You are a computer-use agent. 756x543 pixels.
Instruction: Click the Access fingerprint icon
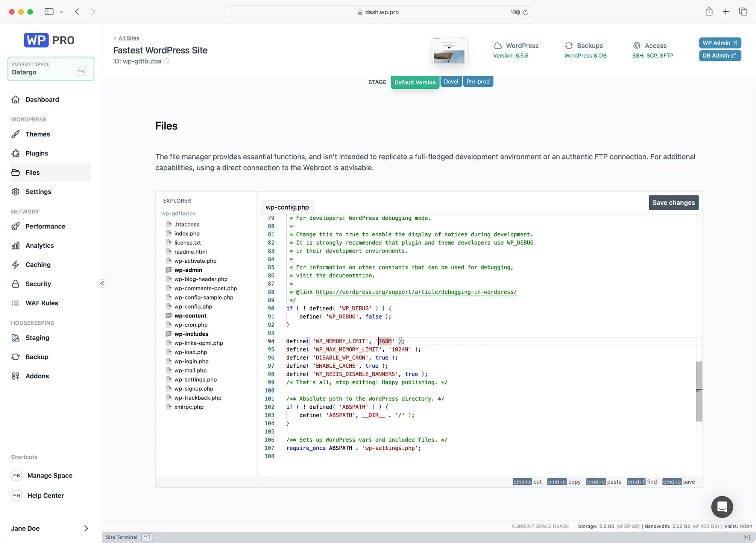(636, 46)
